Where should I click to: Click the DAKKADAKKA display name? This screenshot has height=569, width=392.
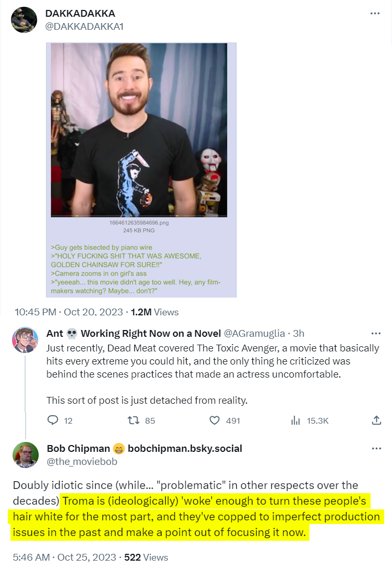point(80,14)
